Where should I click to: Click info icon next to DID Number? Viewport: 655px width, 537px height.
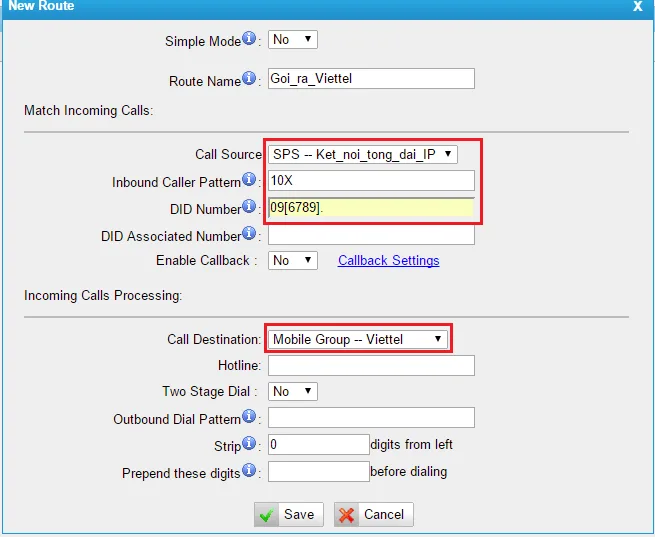point(249,208)
